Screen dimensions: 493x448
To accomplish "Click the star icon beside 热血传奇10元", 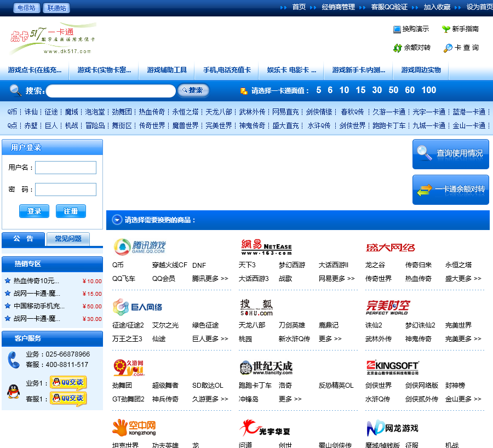I will pos(8,281).
